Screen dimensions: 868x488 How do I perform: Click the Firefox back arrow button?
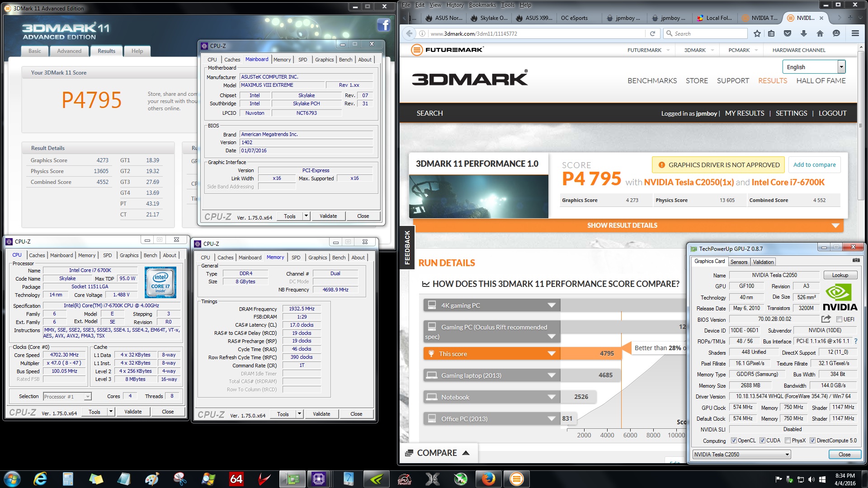pos(409,33)
